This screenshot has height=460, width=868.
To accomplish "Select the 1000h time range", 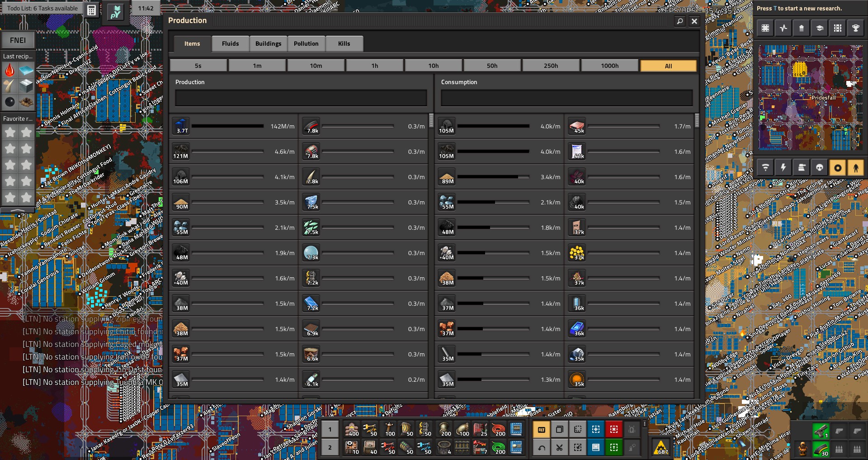I will point(610,66).
